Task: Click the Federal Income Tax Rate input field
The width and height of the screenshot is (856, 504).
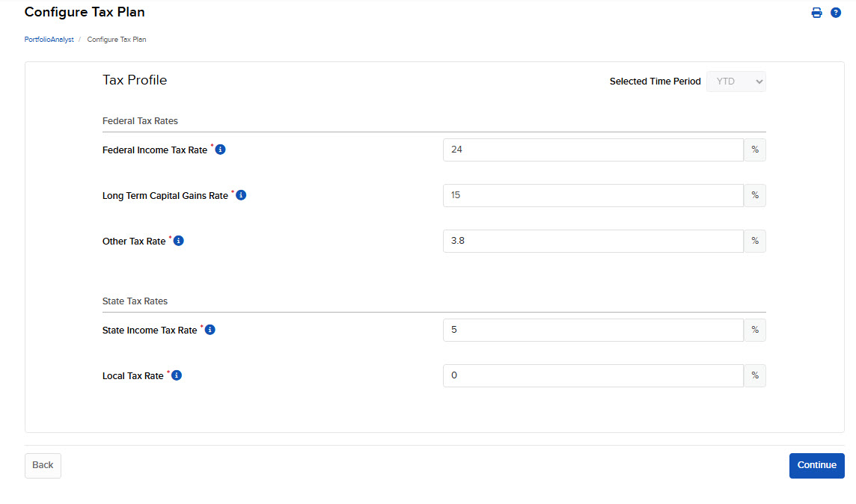Action: point(591,150)
